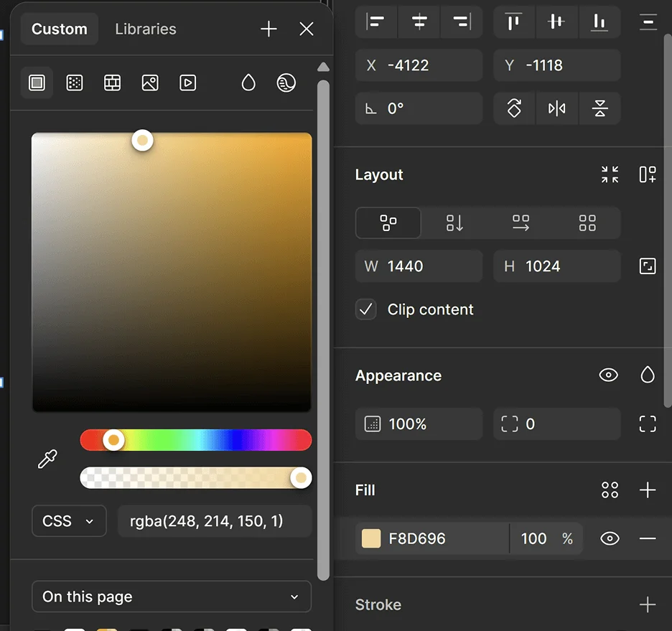Uncheck the Clip content checkbox
Viewport: 672px width, 631px height.
tap(366, 309)
